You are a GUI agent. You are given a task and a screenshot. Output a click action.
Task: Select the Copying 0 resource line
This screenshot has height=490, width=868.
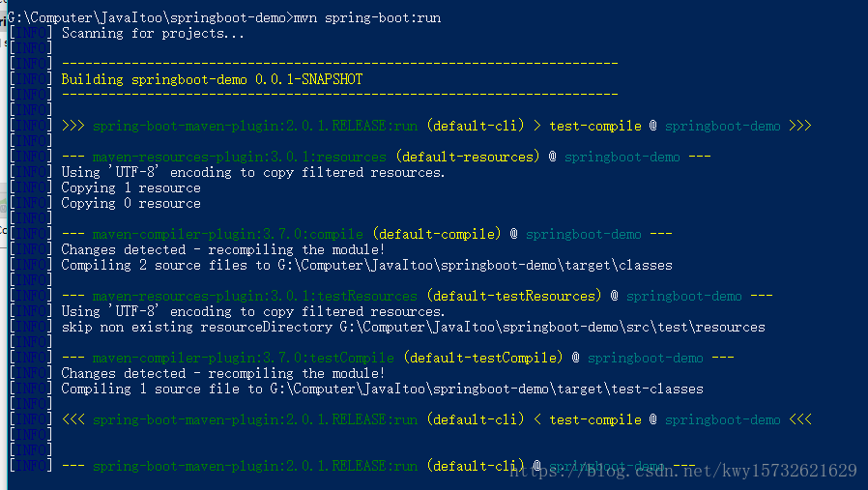click(x=131, y=203)
